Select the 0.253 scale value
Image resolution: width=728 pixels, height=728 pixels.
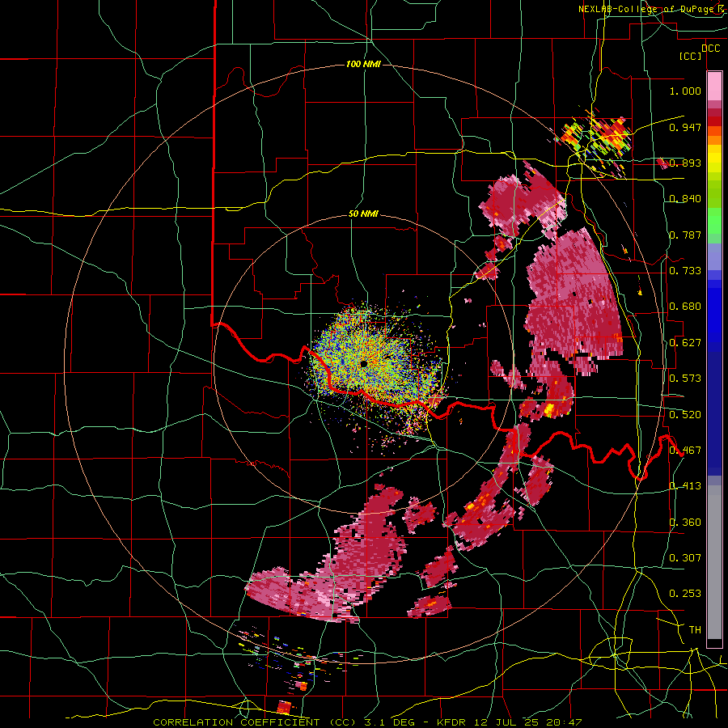(x=685, y=594)
